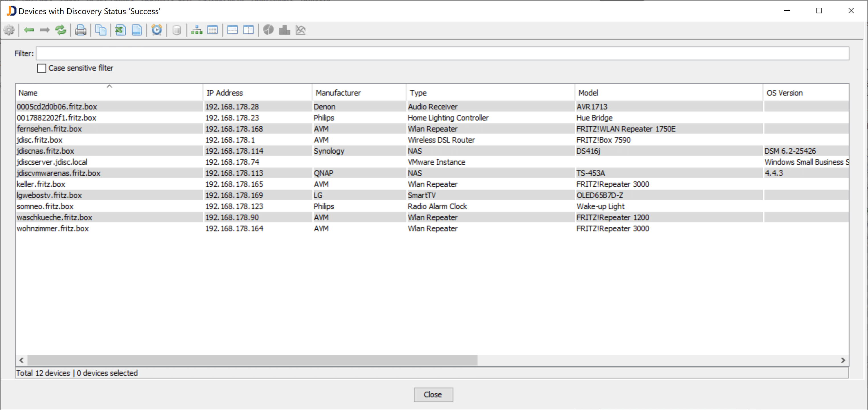Open the scheduler alarm clock tool
The image size is (868, 410).
(157, 30)
